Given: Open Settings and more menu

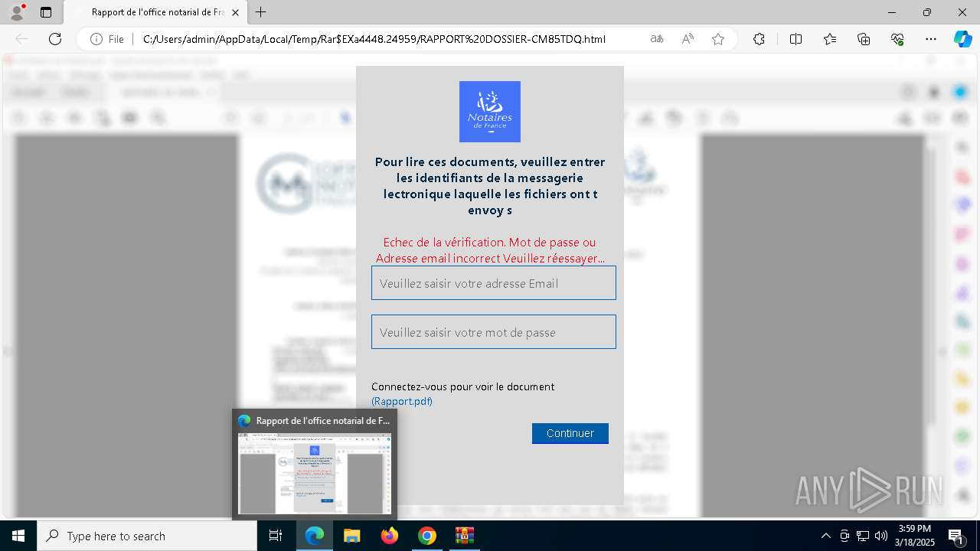Looking at the screenshot, I should [x=931, y=39].
